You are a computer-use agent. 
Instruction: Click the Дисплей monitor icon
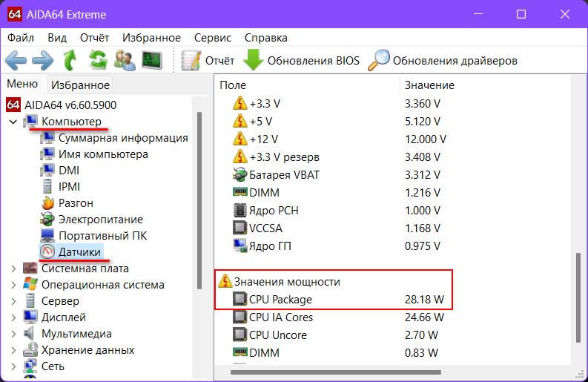click(30, 317)
